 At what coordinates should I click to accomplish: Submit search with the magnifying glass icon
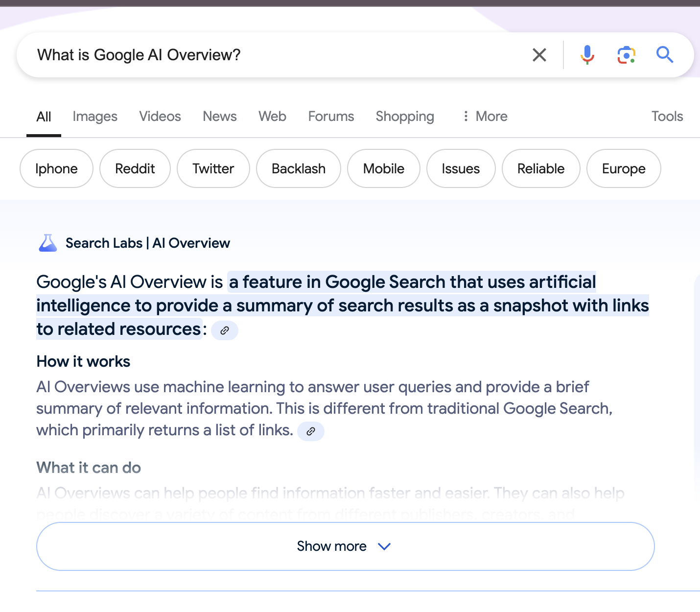(664, 55)
